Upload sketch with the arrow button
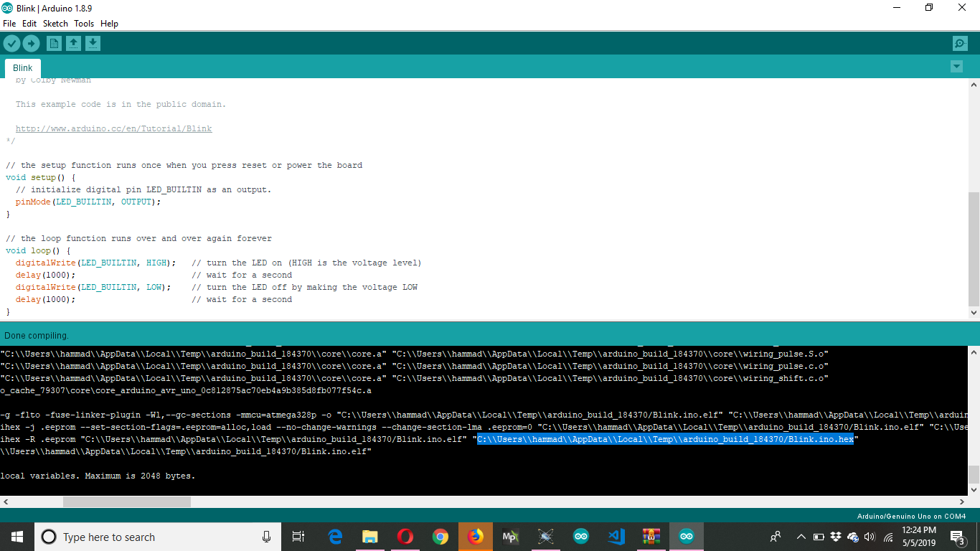This screenshot has height=551, width=980. click(31, 44)
